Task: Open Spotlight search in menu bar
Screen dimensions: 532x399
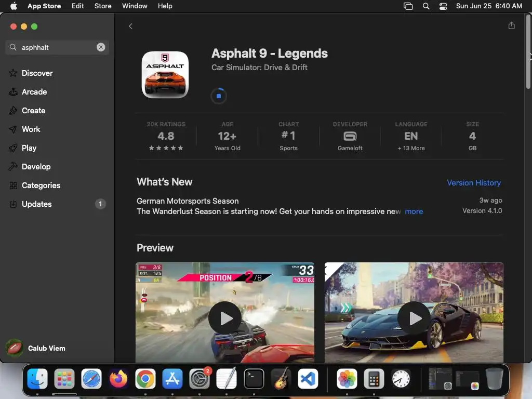Action: coord(426,6)
